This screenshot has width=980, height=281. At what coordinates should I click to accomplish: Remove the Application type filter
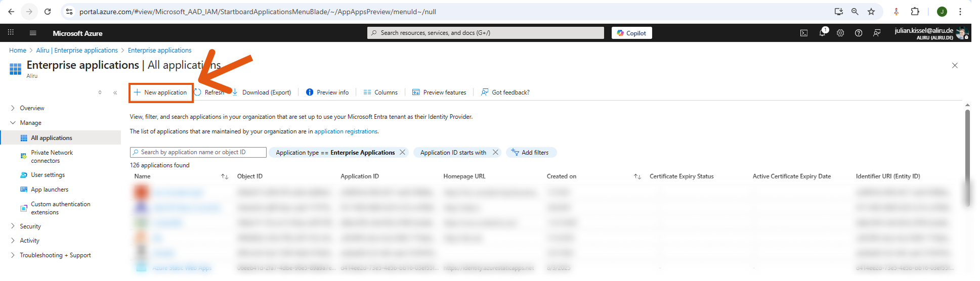403,153
